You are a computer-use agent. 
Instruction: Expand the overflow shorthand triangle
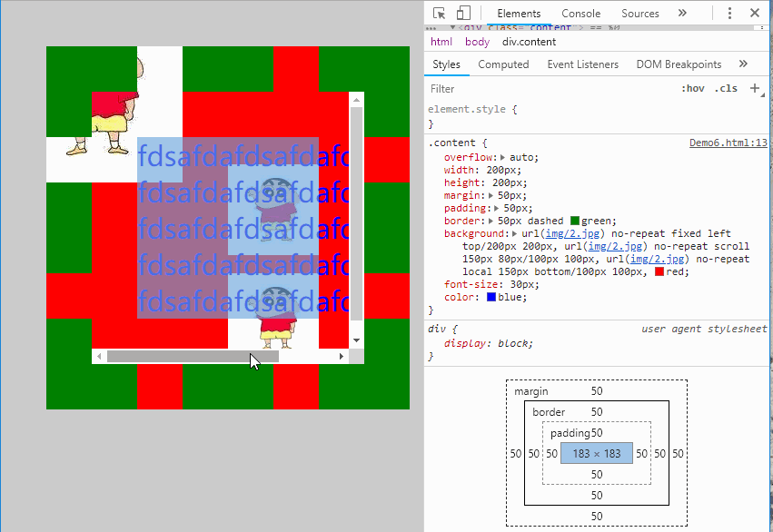[503, 158]
